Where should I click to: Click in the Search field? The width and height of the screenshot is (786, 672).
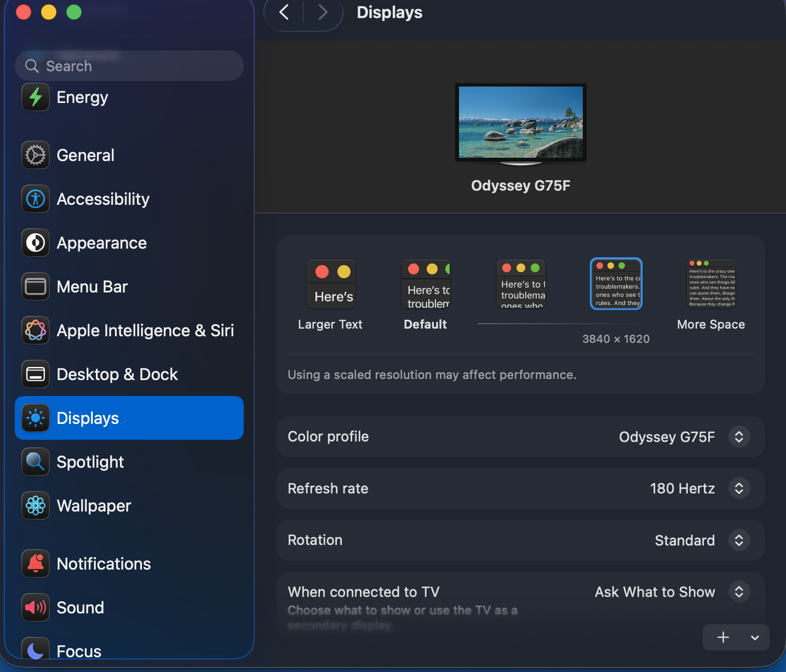[x=129, y=66]
